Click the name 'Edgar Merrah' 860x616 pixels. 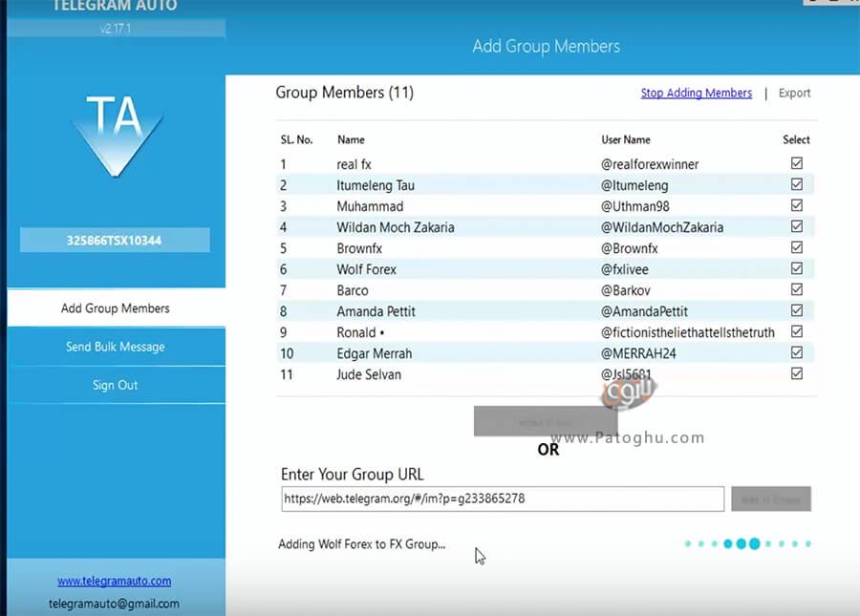(x=374, y=353)
